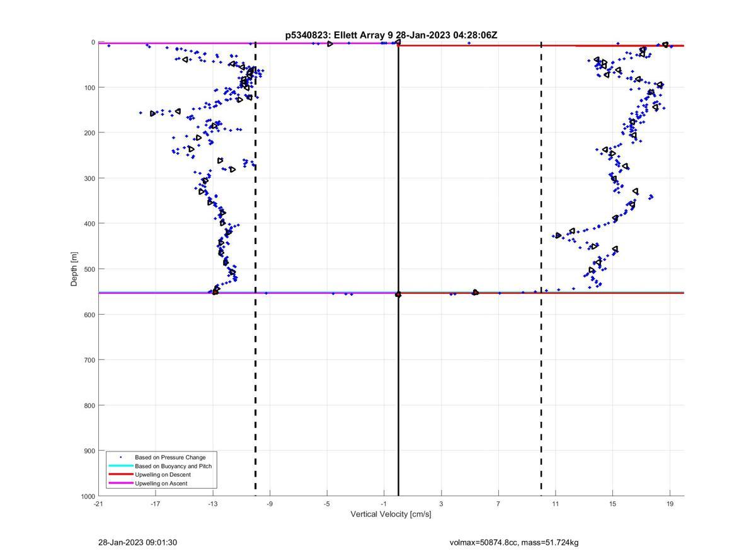This screenshot has width=756, height=558.
Task: Click the depth tick label 200
Action: coord(89,133)
